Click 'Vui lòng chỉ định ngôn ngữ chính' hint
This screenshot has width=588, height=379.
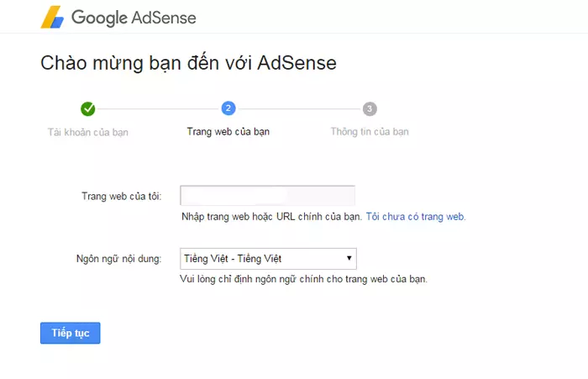[x=303, y=279]
